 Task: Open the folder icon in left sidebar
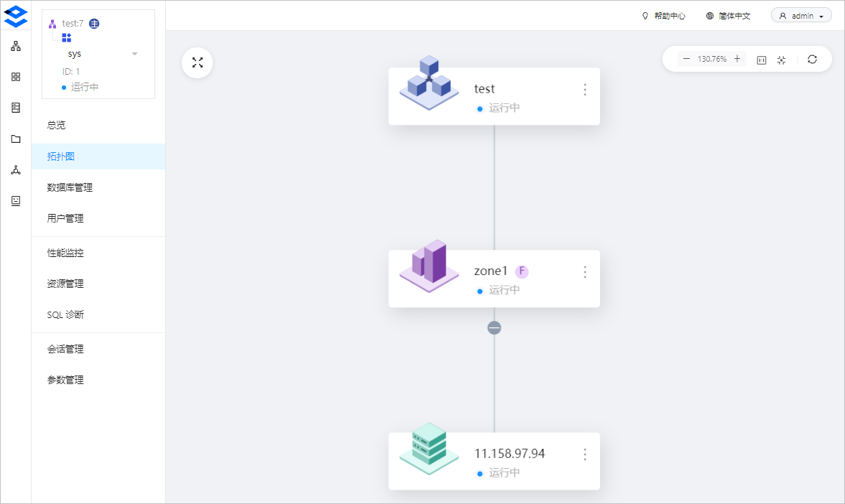click(16, 139)
